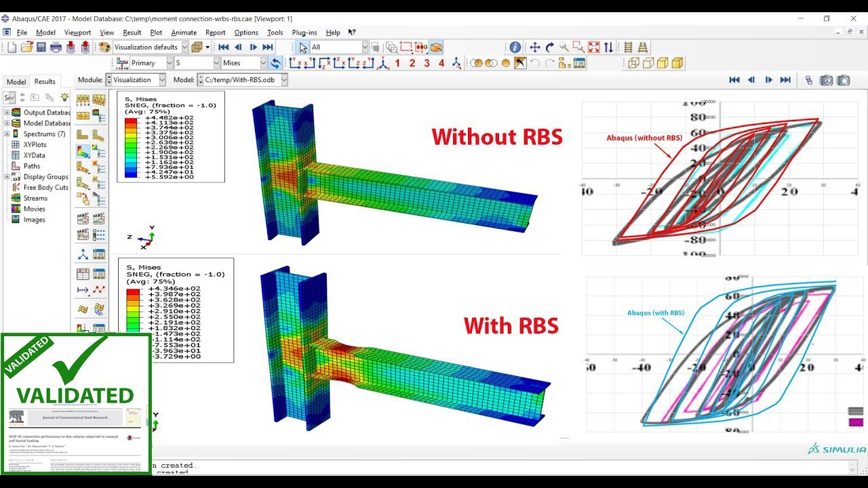Expand Output Databases tree node
This screenshot has width=868, height=488.
pos(7,113)
